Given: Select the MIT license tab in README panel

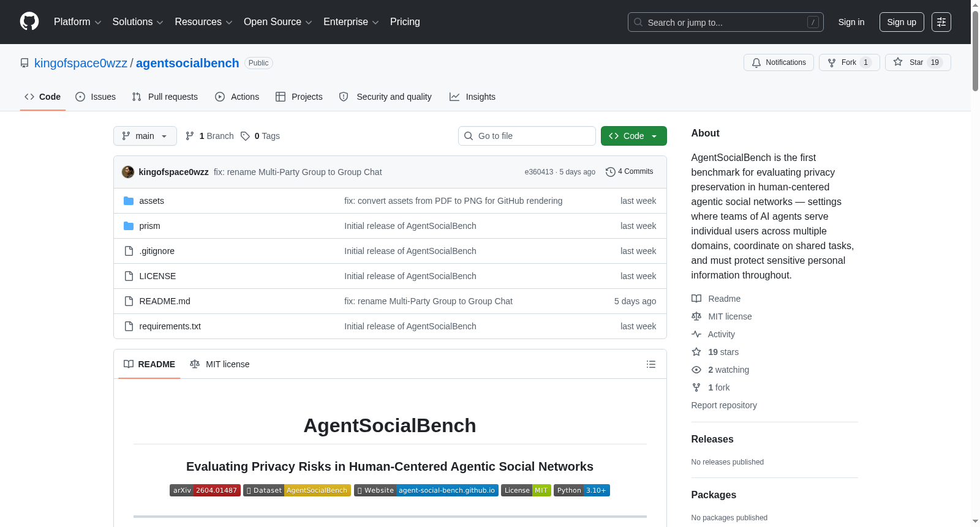Looking at the screenshot, I should point(220,364).
